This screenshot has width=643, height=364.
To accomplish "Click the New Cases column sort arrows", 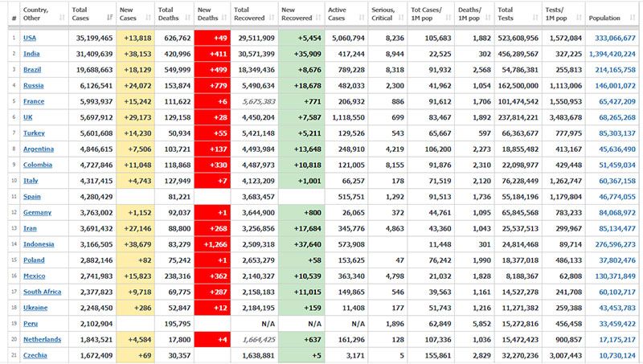I will pos(148,18).
